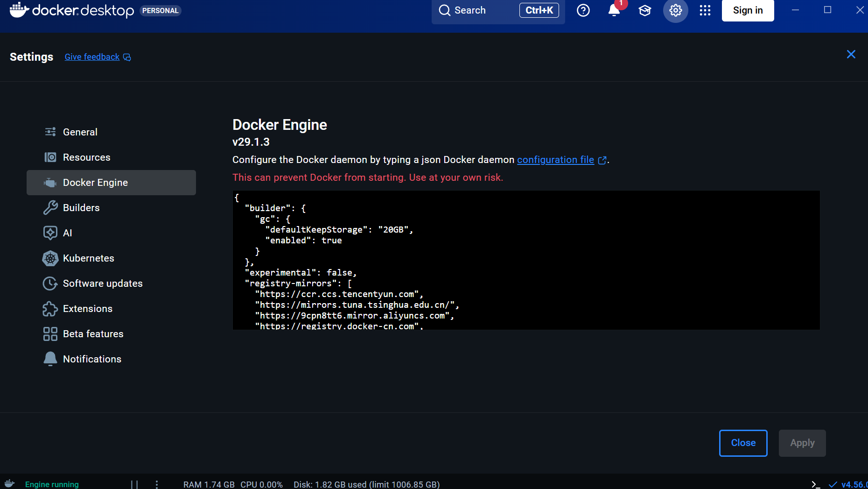Click external link icon after configuration file
The image size is (868, 489).
point(602,160)
